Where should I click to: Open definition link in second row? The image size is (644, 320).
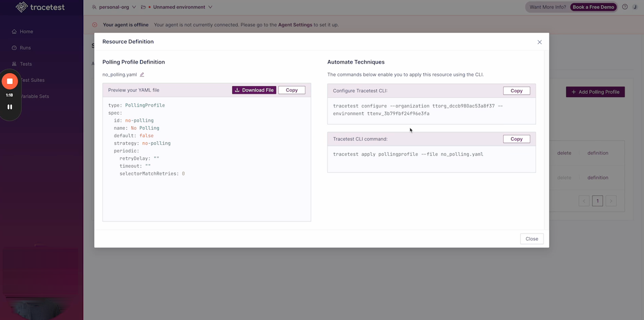click(x=598, y=178)
